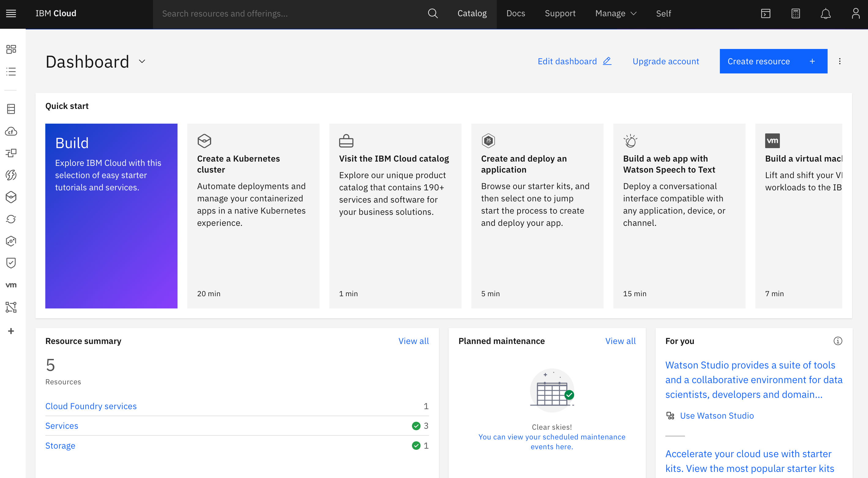Open the hamburger navigation menu

pos(11,13)
